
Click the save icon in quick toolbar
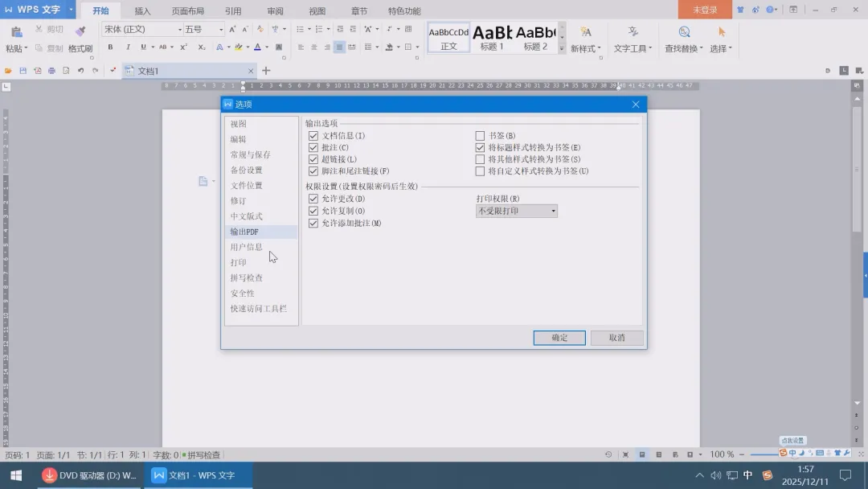point(23,71)
